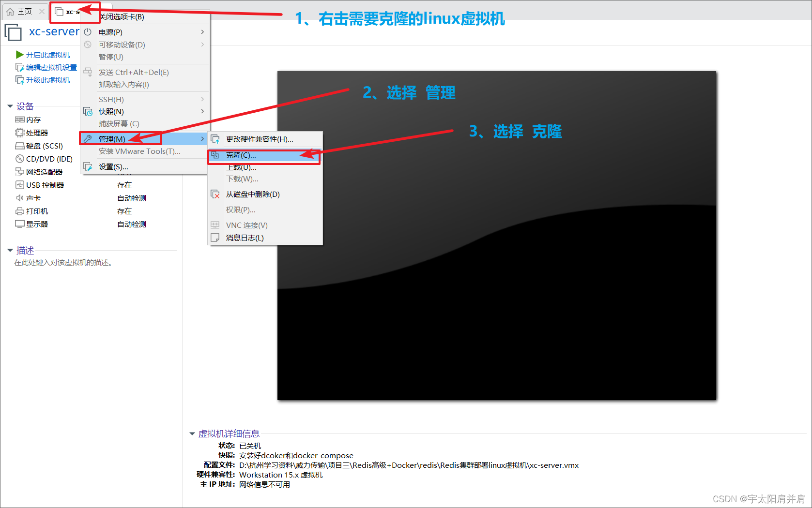Close the 主页 tab with its X
812x508 pixels.
pos(42,11)
